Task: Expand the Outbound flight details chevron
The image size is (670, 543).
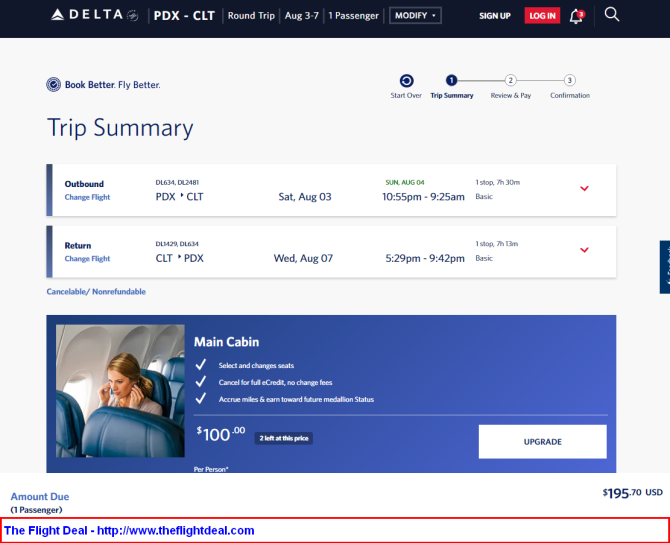Action: [x=584, y=188]
